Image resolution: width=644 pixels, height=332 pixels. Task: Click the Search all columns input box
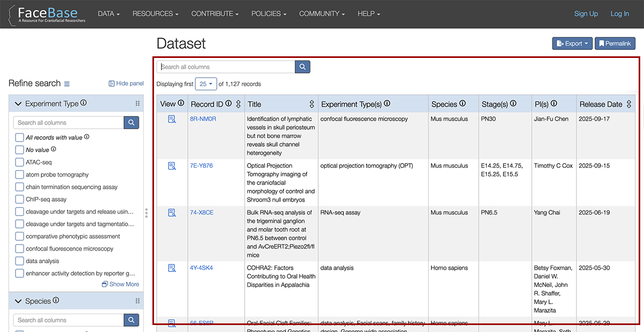[x=225, y=67]
